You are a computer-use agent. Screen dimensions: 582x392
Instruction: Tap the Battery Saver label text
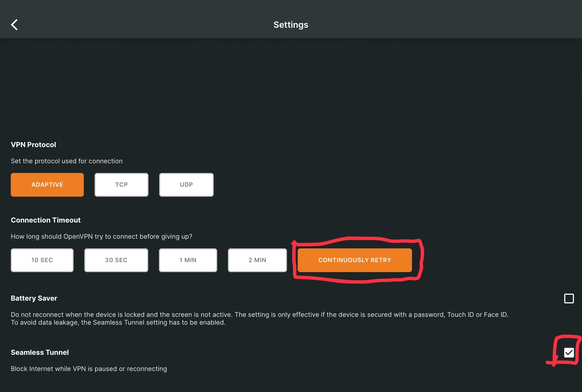click(34, 298)
